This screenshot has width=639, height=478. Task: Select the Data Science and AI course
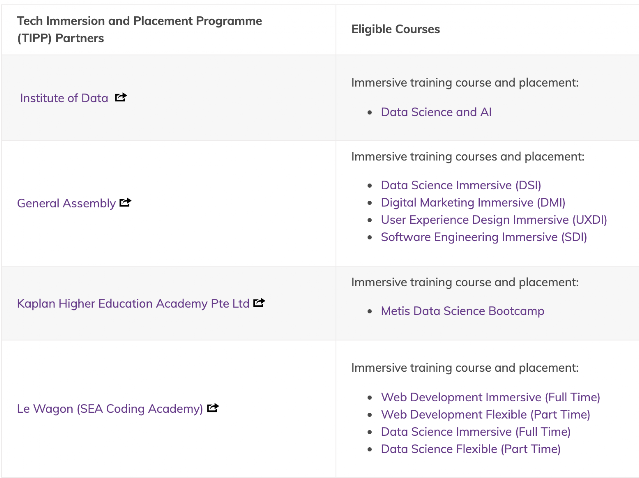pyautogui.click(x=436, y=112)
